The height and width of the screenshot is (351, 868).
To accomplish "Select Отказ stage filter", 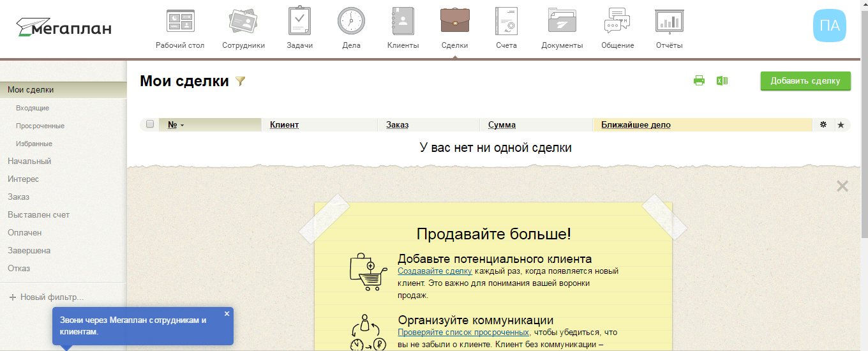I will tap(19, 269).
